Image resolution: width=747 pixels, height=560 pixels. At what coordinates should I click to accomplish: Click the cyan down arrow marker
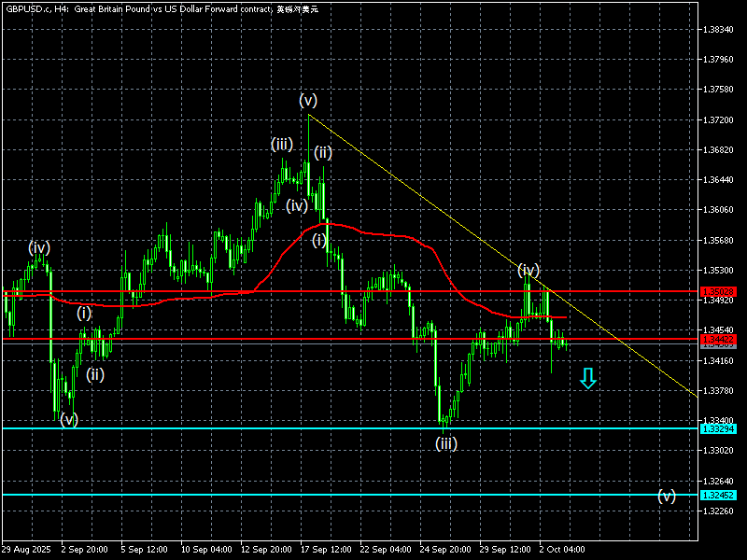588,379
